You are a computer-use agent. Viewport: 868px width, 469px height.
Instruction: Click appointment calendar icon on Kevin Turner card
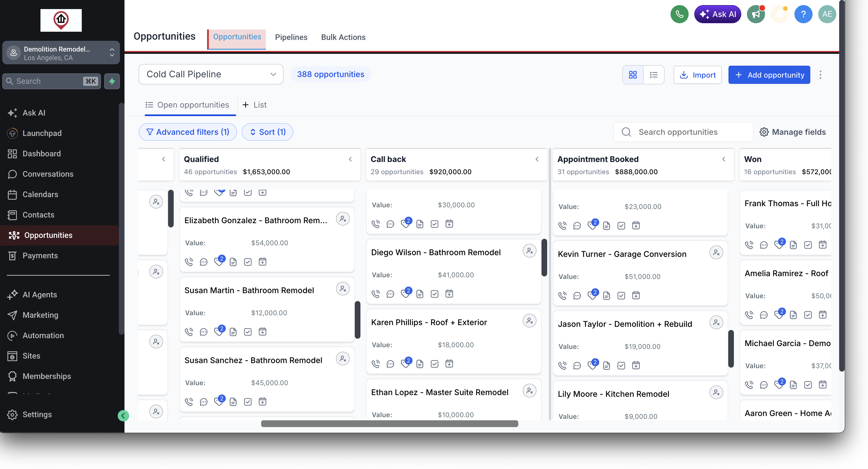tap(636, 296)
